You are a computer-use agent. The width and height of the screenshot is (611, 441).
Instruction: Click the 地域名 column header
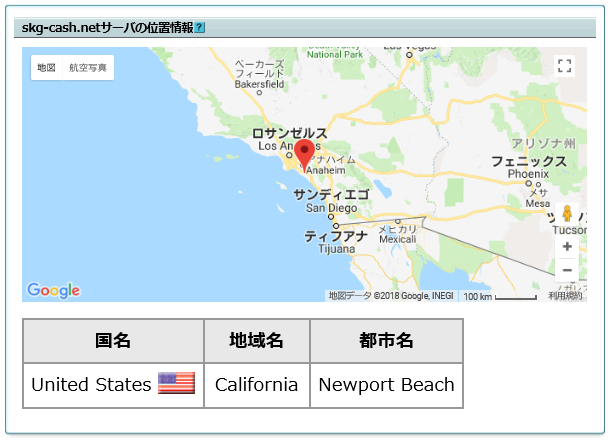tap(257, 341)
